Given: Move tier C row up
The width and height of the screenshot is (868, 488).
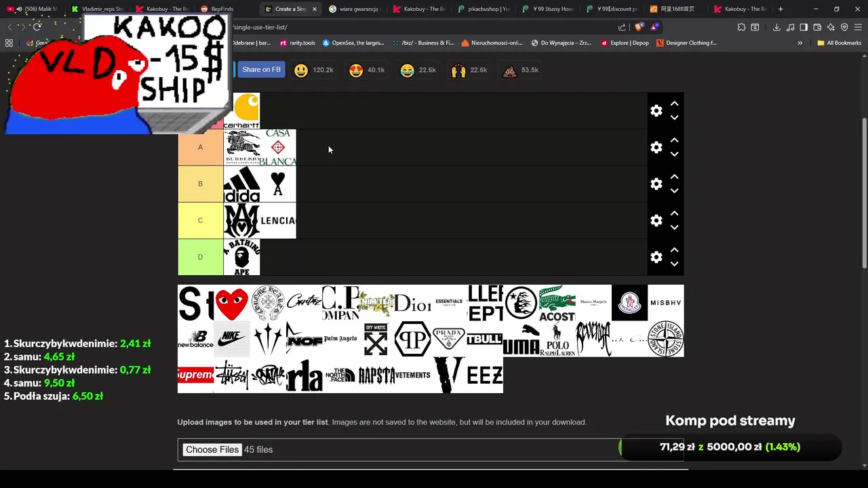Looking at the screenshot, I should [674, 213].
